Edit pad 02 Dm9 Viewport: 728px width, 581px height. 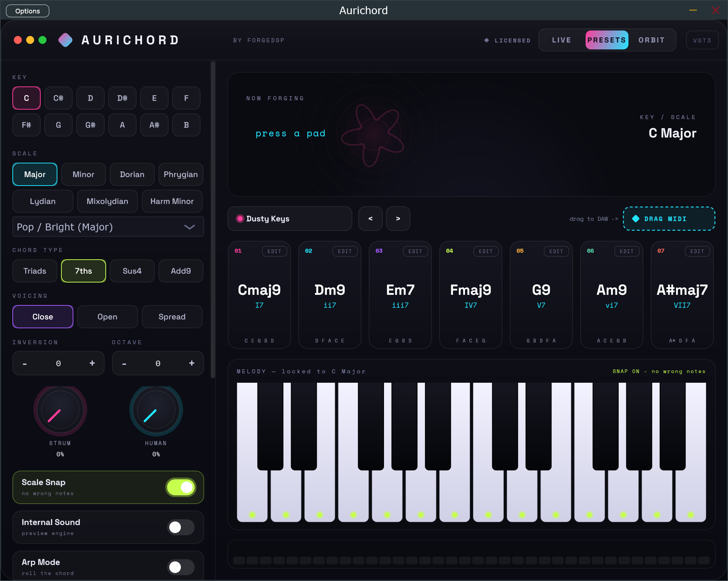pyautogui.click(x=345, y=251)
